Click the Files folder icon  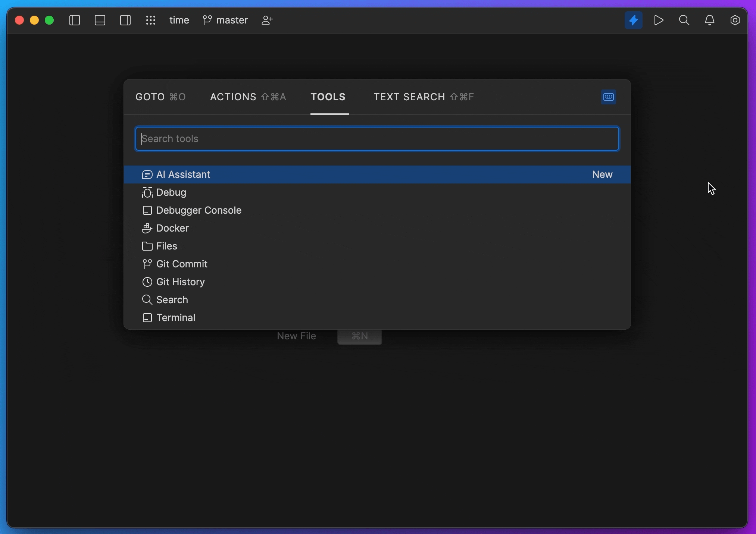point(147,246)
